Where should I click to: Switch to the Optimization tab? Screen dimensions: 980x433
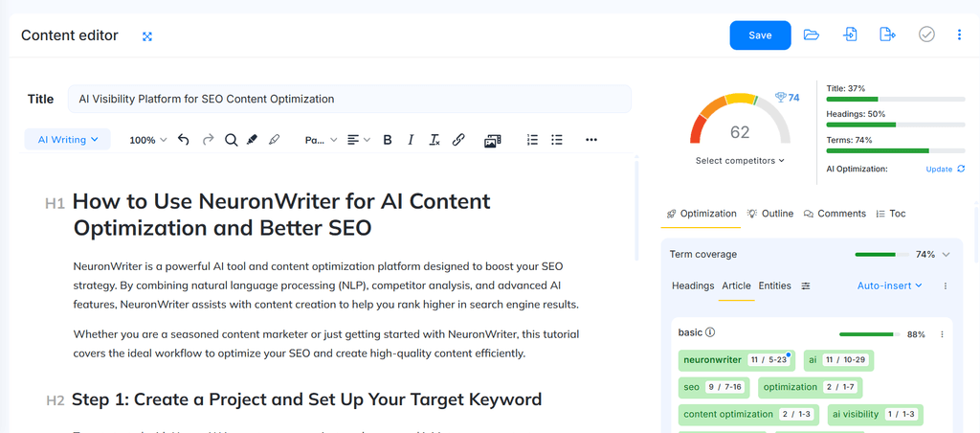[x=702, y=214]
